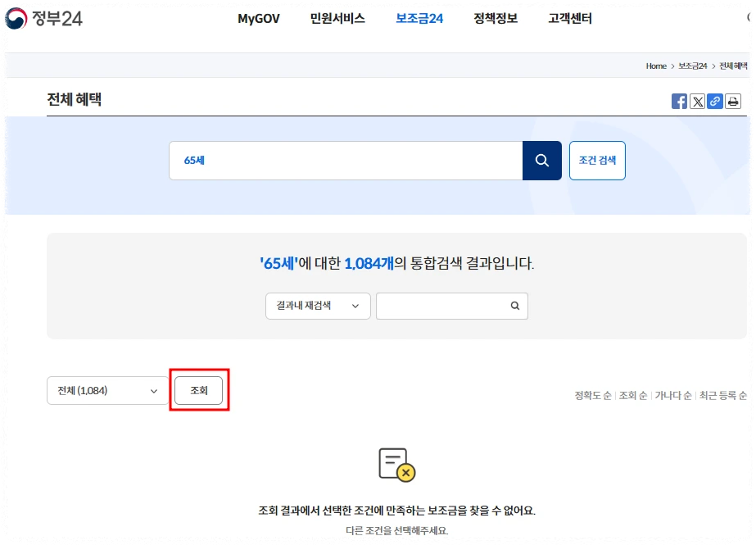756x545 pixels.
Task: Select the 보조금24 tab
Action: click(418, 18)
